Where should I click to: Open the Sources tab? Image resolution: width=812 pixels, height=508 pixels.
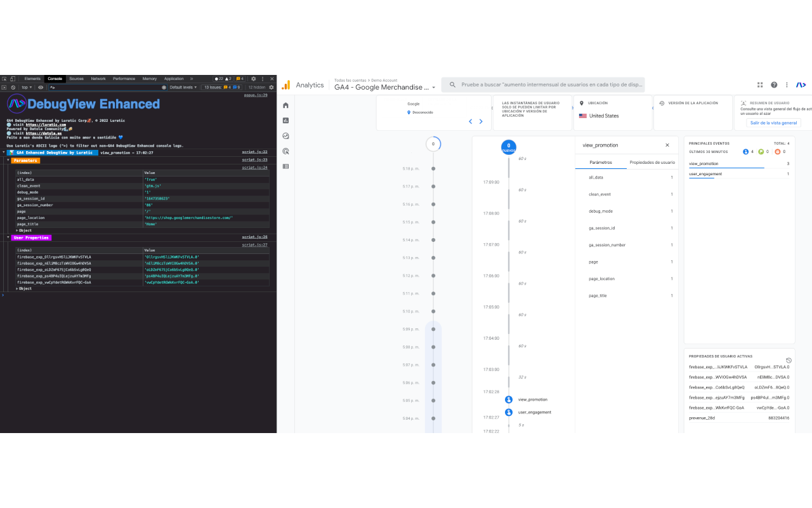coord(77,79)
